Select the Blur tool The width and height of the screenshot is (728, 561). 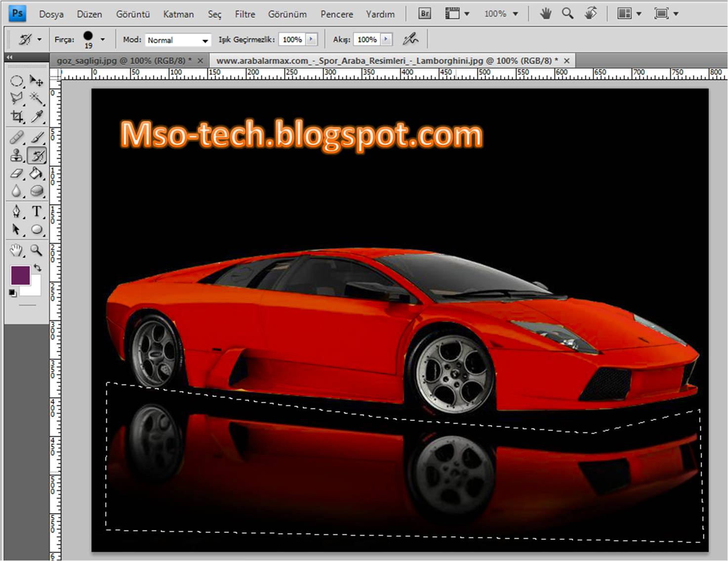point(17,191)
